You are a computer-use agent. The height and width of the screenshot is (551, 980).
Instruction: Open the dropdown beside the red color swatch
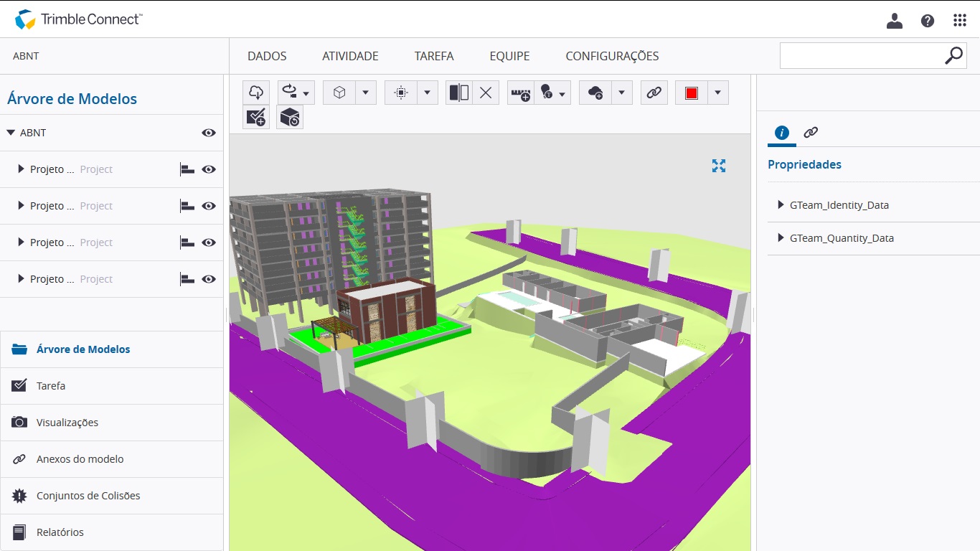[x=718, y=93]
